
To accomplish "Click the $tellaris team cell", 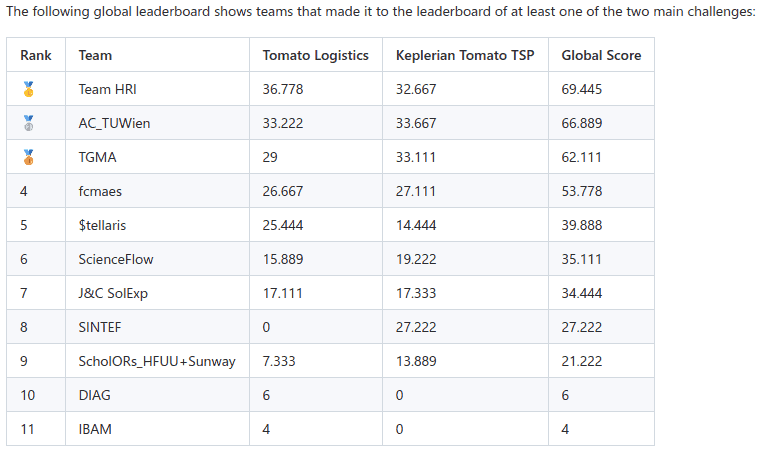I will click(102, 225).
